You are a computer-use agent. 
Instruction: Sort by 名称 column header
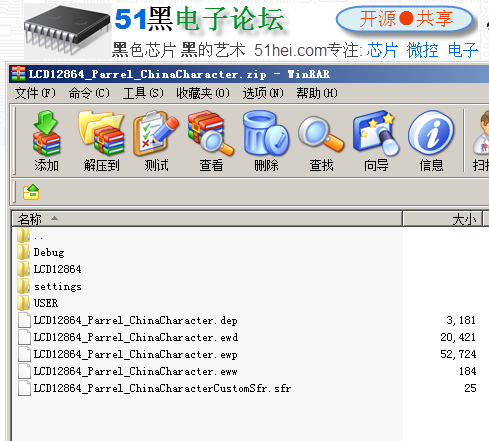coord(207,219)
